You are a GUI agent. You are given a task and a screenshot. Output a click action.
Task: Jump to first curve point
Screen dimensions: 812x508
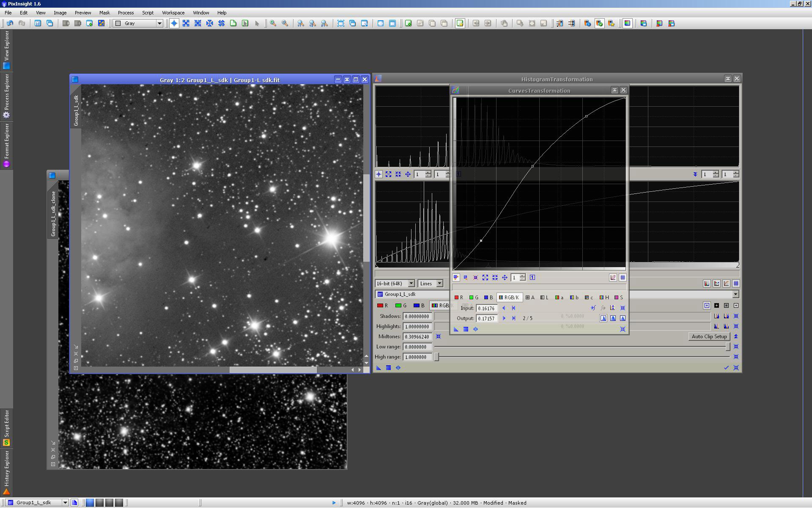[513, 308]
